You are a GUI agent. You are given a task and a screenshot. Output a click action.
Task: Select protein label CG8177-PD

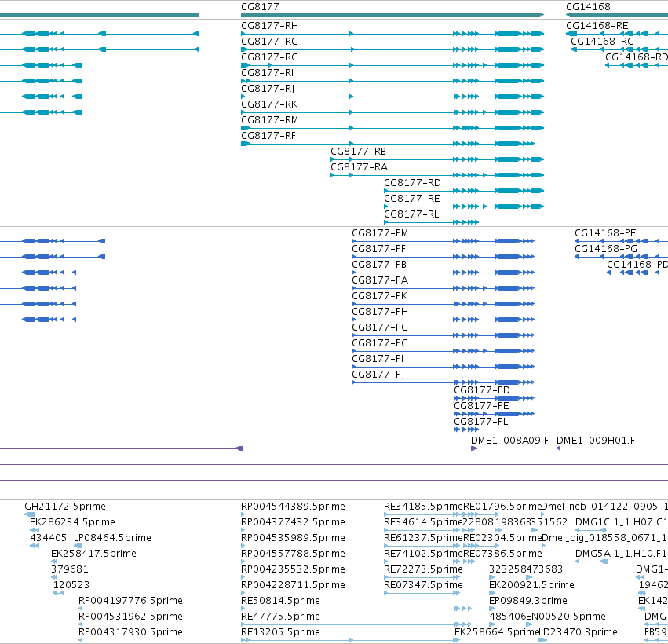pos(482,391)
